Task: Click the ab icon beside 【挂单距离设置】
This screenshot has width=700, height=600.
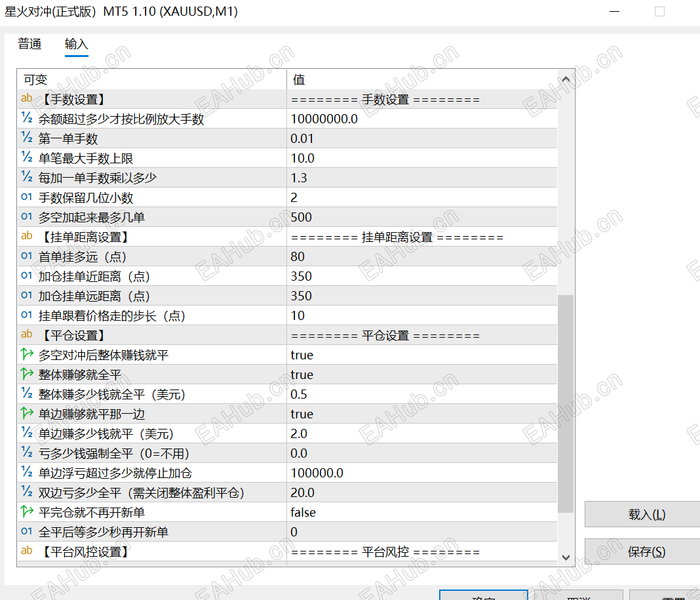Action: (x=27, y=236)
